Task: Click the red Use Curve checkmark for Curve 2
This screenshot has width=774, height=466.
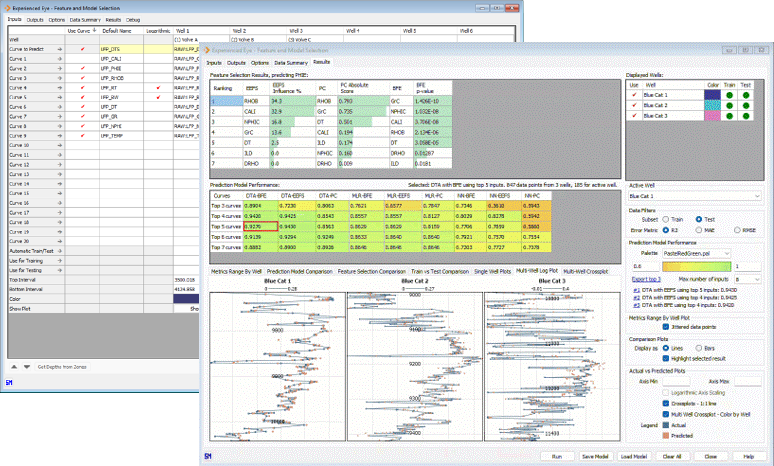Action: (82, 67)
